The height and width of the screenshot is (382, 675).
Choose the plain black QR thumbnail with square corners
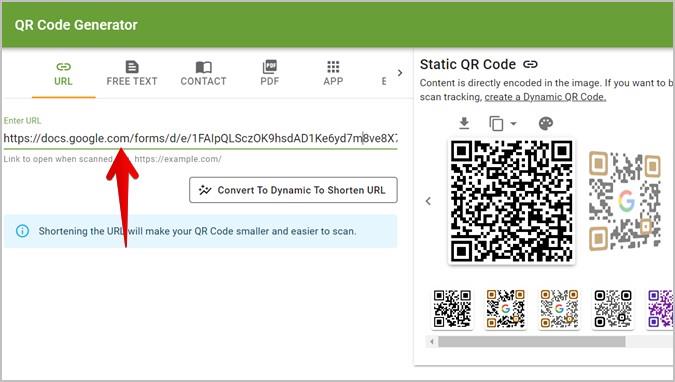[x=452, y=309]
